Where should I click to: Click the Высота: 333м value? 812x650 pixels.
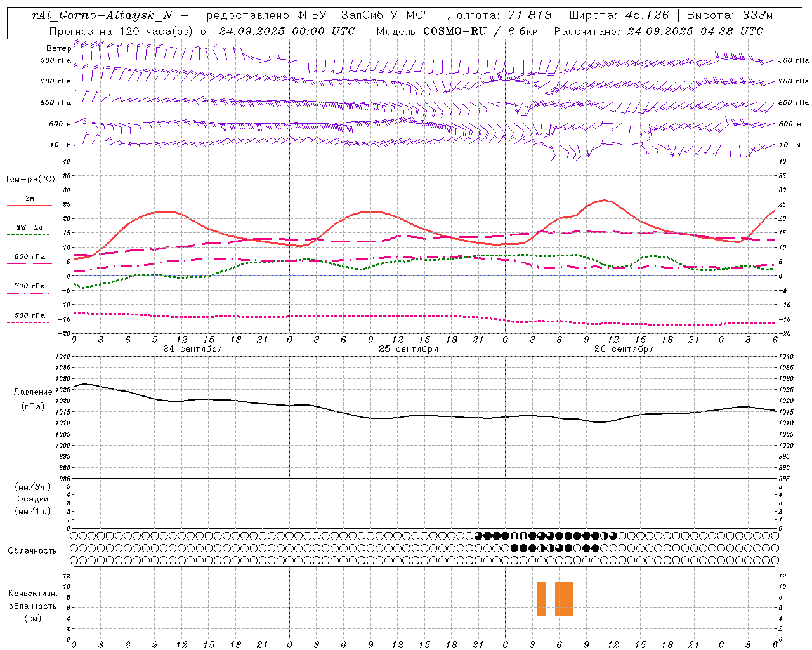pyautogui.click(x=730, y=16)
